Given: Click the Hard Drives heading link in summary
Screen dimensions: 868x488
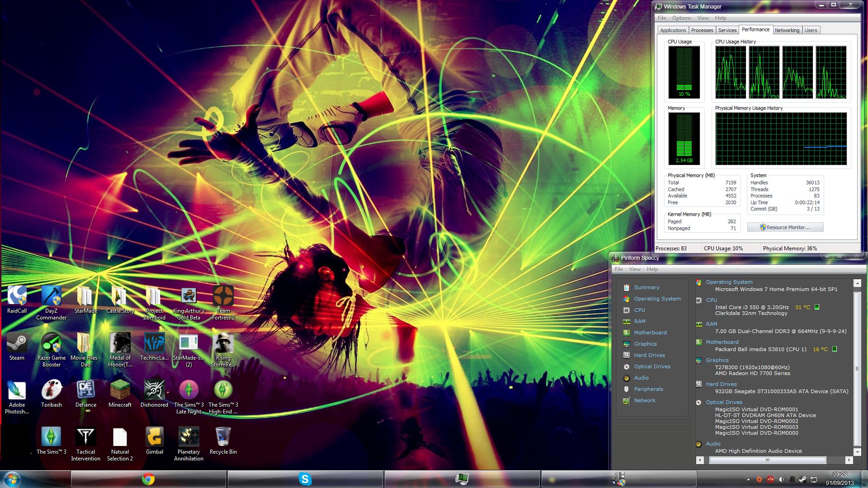Looking at the screenshot, I should pos(721,384).
